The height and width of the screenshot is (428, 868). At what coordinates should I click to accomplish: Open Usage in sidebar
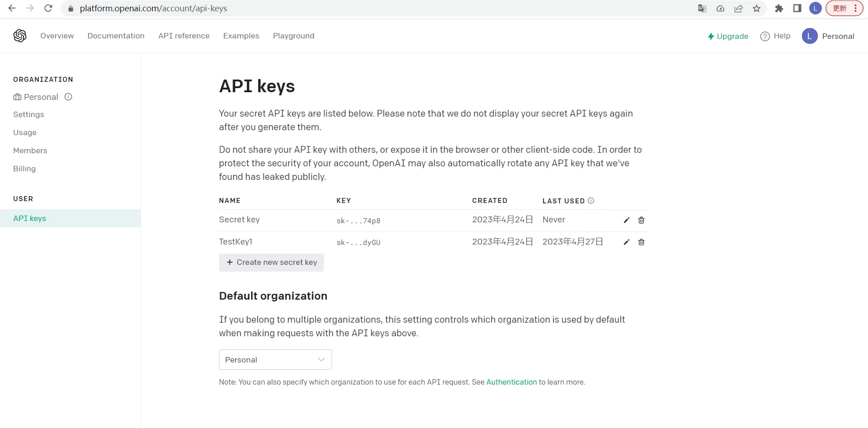tap(25, 132)
